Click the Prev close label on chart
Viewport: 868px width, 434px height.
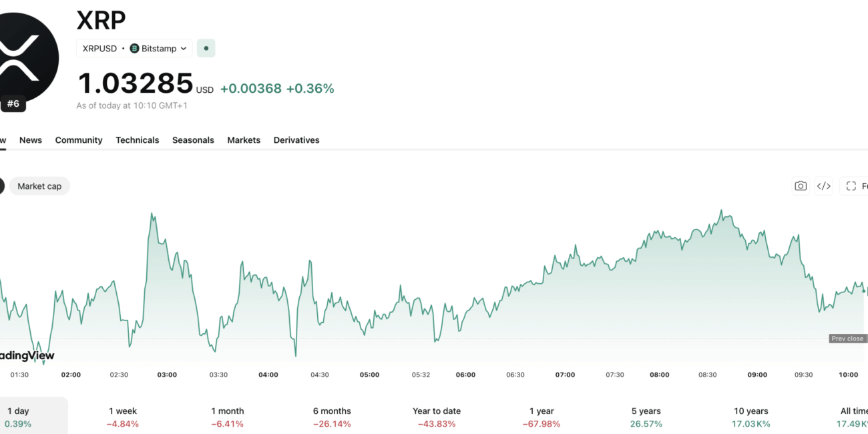pos(847,339)
